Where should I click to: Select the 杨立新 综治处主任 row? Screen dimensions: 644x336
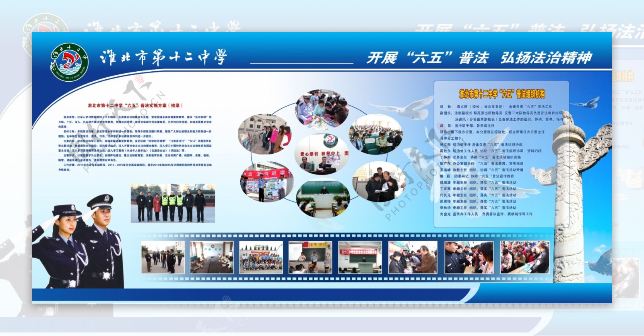pos(481,145)
